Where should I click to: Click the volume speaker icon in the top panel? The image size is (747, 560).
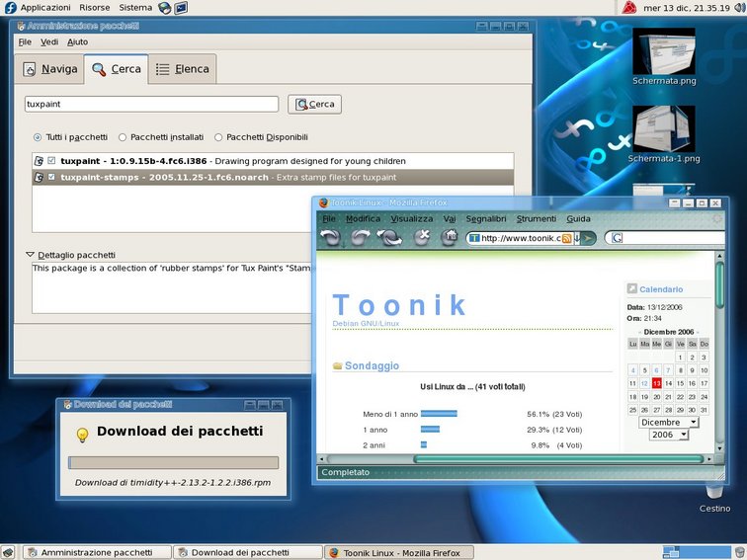pyautogui.click(x=739, y=8)
